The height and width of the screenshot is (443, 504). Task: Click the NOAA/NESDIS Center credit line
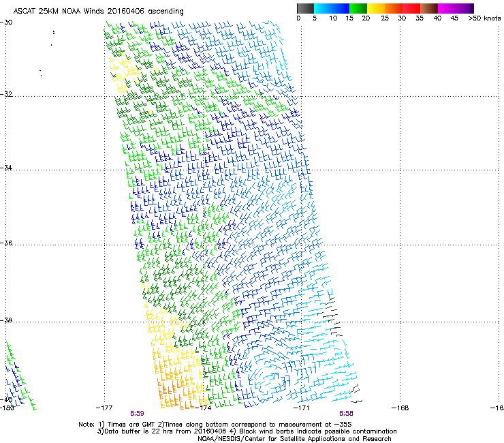coord(294,439)
